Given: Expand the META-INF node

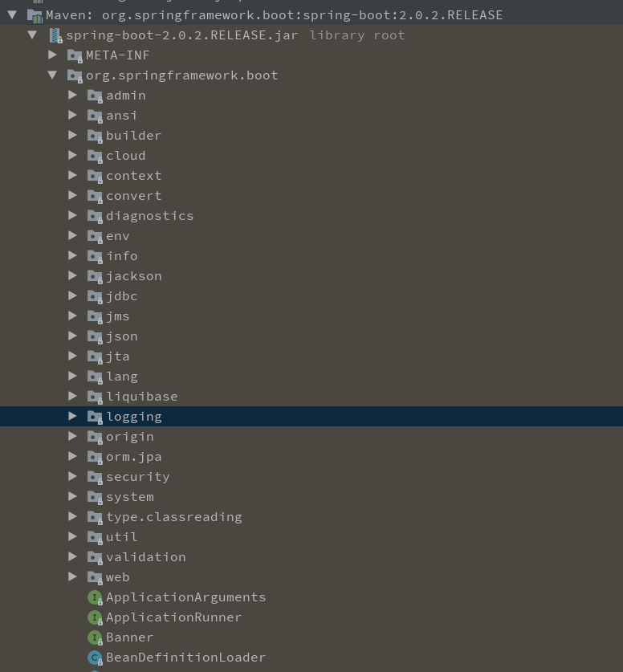Looking at the screenshot, I should 53,55.
